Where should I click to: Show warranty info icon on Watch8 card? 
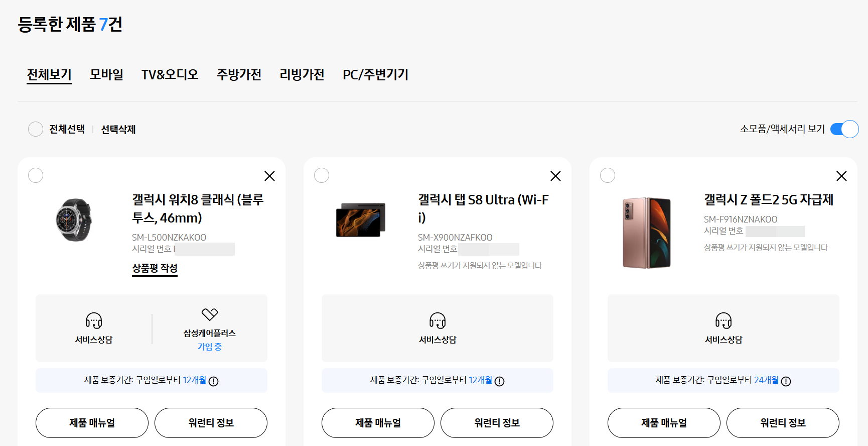pyautogui.click(x=213, y=381)
